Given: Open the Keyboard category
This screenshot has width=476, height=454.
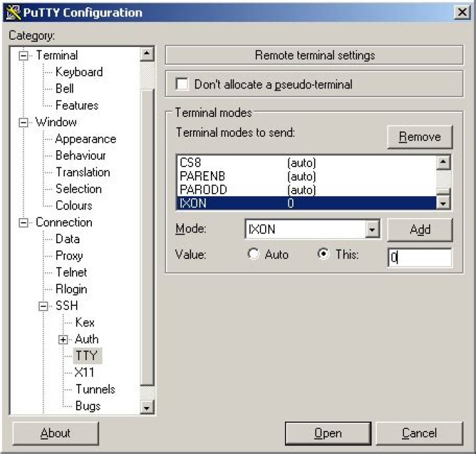Looking at the screenshot, I should coord(79,72).
